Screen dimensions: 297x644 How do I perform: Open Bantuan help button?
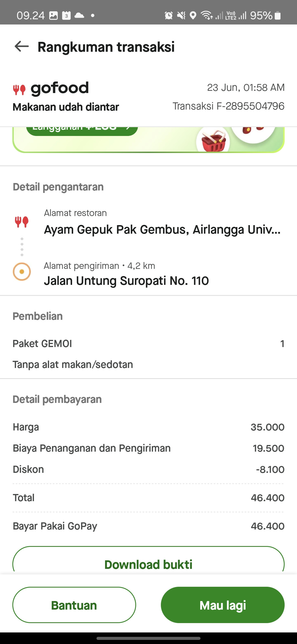point(74,605)
